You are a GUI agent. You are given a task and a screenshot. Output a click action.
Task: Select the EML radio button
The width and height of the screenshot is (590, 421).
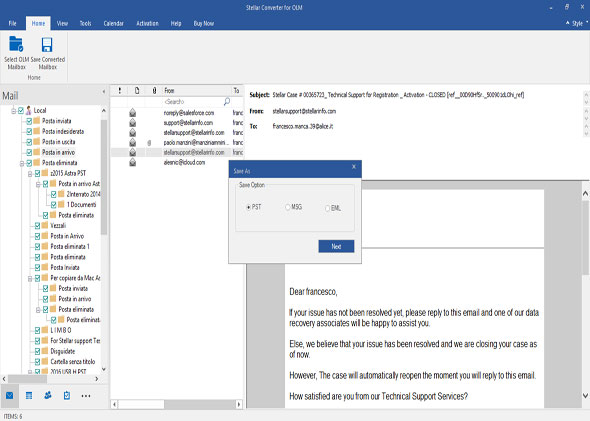(327, 208)
